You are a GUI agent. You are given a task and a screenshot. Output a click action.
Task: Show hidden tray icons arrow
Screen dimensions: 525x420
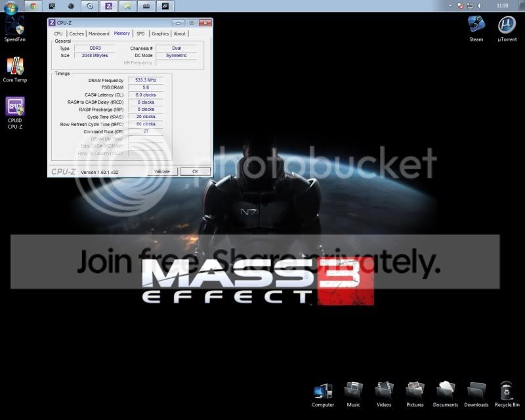(x=450, y=6)
